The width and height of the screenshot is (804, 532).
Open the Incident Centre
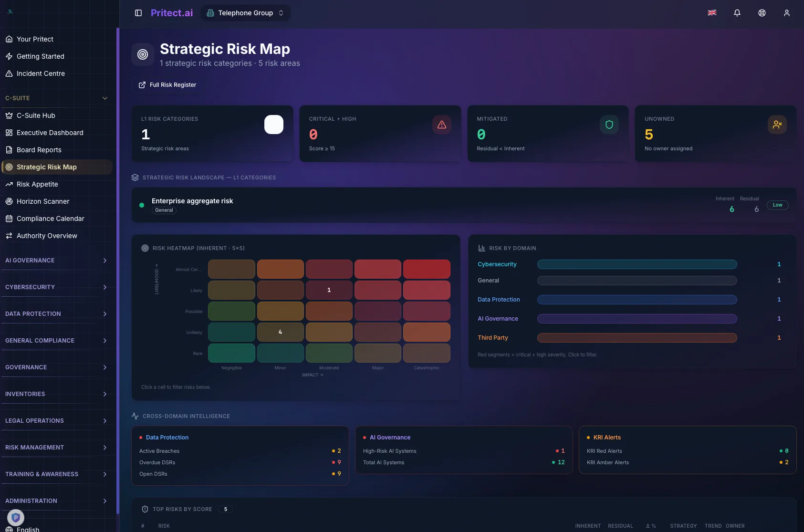[x=56, y=73]
